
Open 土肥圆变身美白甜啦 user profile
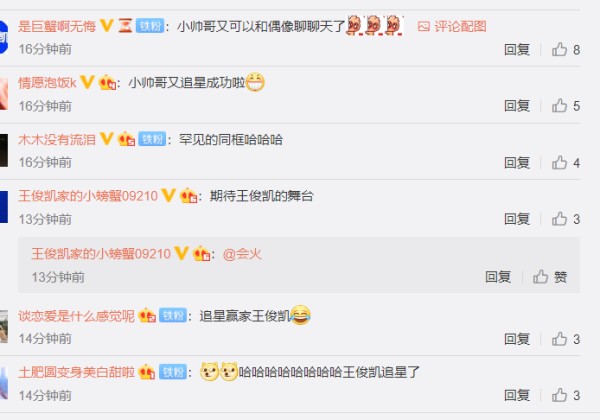coord(76,372)
